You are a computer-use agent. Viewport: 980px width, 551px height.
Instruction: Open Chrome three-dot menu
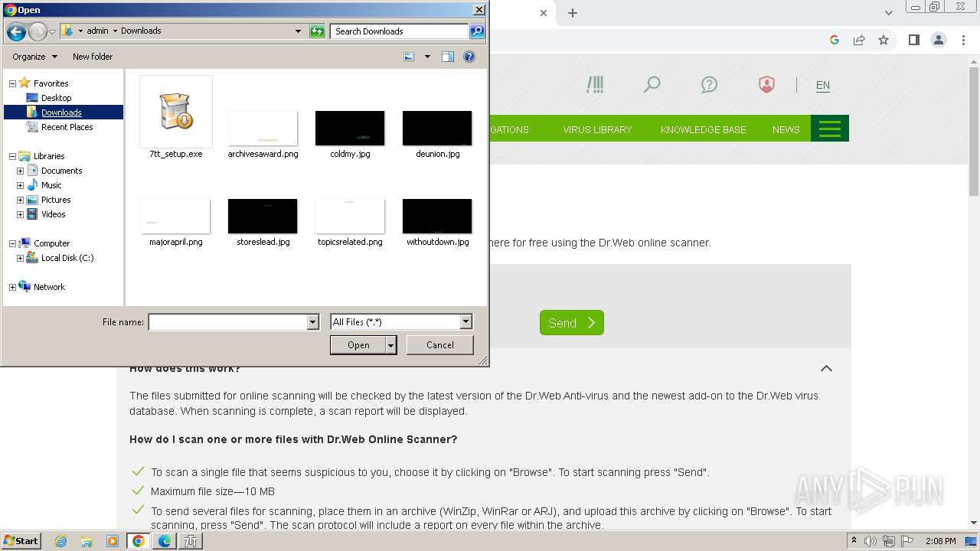[x=962, y=40]
